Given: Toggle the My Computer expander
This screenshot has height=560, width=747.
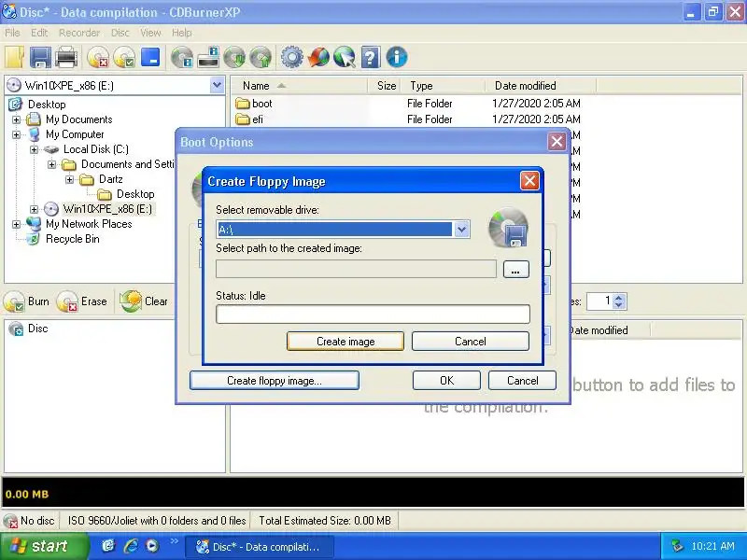Looking at the screenshot, I should [x=17, y=134].
